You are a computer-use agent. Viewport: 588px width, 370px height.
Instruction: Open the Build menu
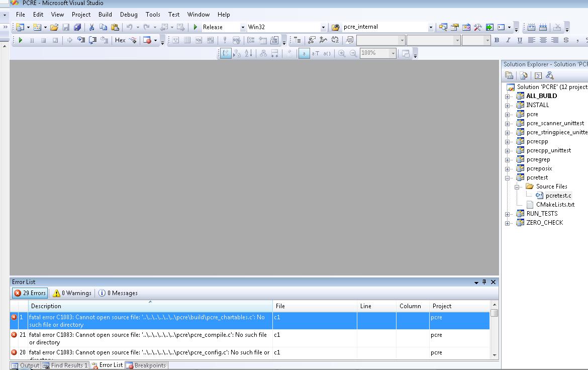[105, 15]
